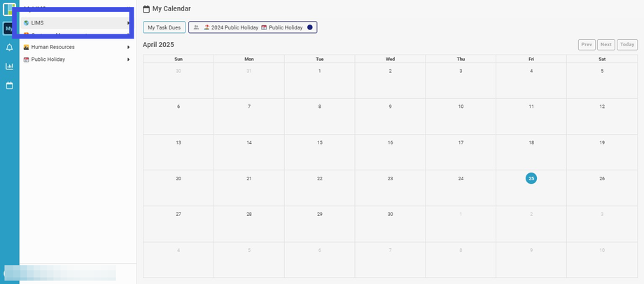644x284 pixels.
Task: Click the Human Resources folder icon
Action: coord(27,48)
